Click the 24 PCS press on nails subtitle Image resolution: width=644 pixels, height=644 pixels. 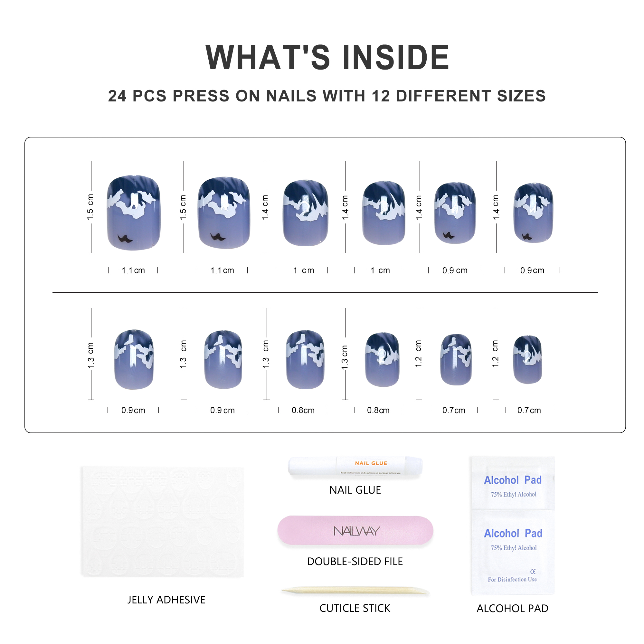point(327,96)
